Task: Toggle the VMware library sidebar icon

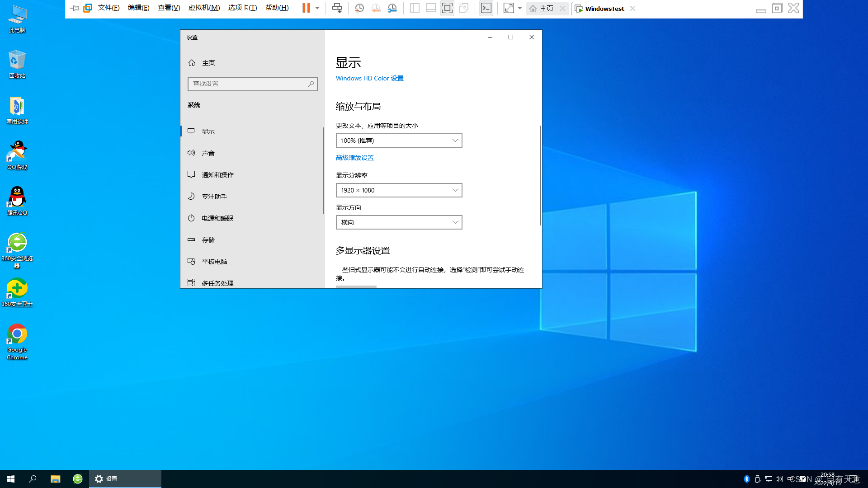Action: click(415, 8)
